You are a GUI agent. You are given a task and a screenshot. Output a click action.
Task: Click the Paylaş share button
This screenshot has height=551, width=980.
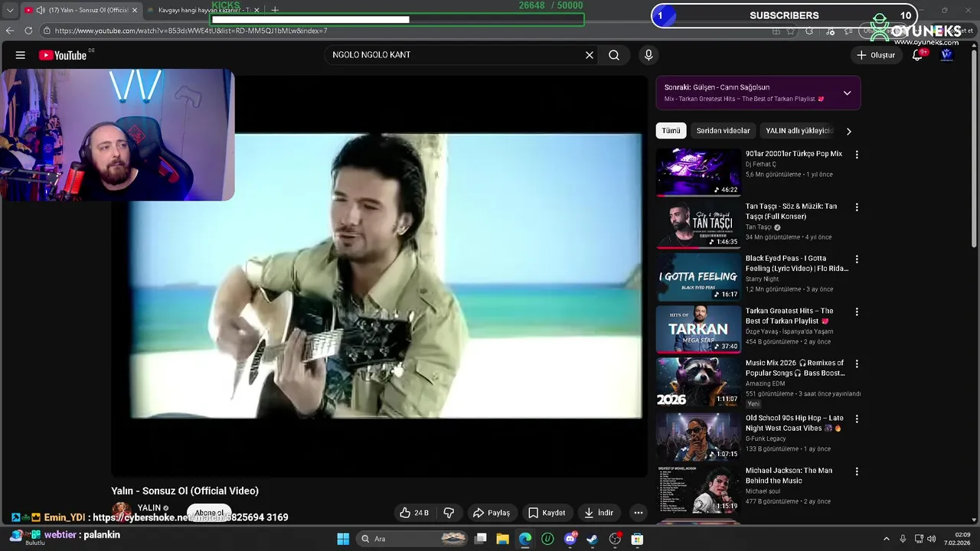coord(491,513)
